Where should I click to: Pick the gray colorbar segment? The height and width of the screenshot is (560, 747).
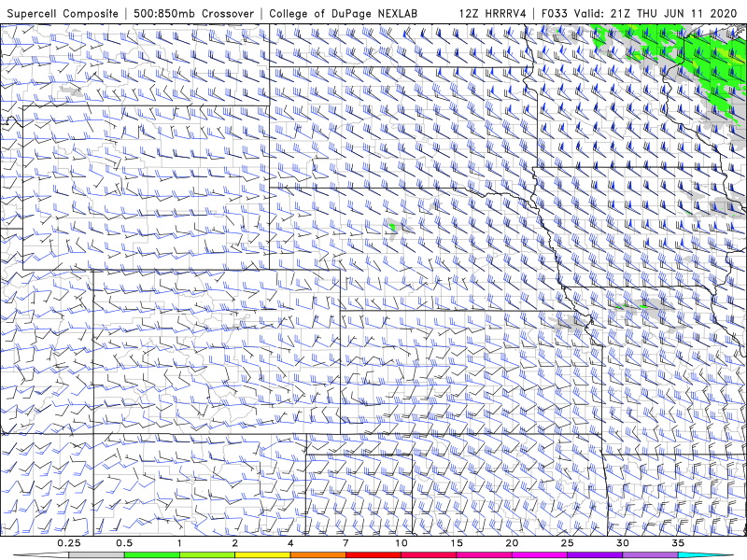(x=97, y=555)
